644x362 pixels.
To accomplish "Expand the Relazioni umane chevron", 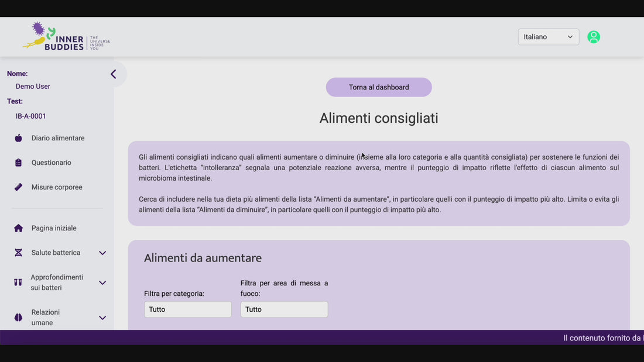I will [102, 318].
